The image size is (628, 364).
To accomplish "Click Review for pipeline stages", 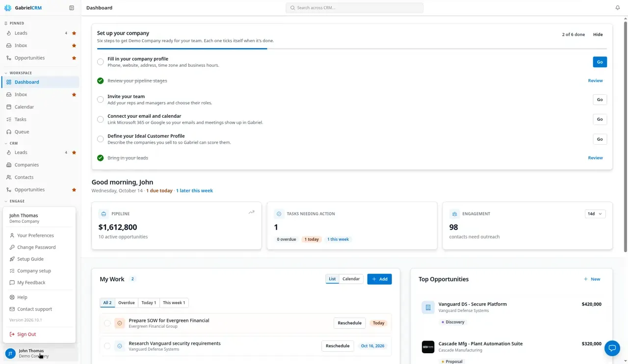I will coord(595,80).
